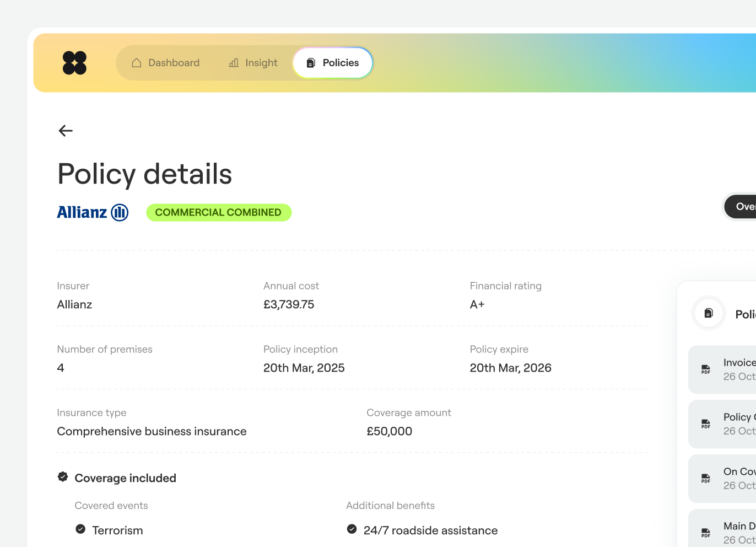
Task: Select the Policies tab
Action: click(333, 63)
